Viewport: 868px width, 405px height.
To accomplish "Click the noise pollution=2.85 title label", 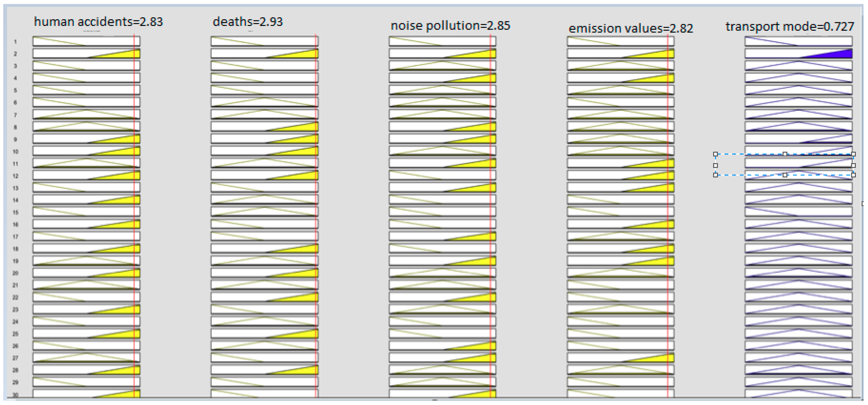I will (x=450, y=26).
